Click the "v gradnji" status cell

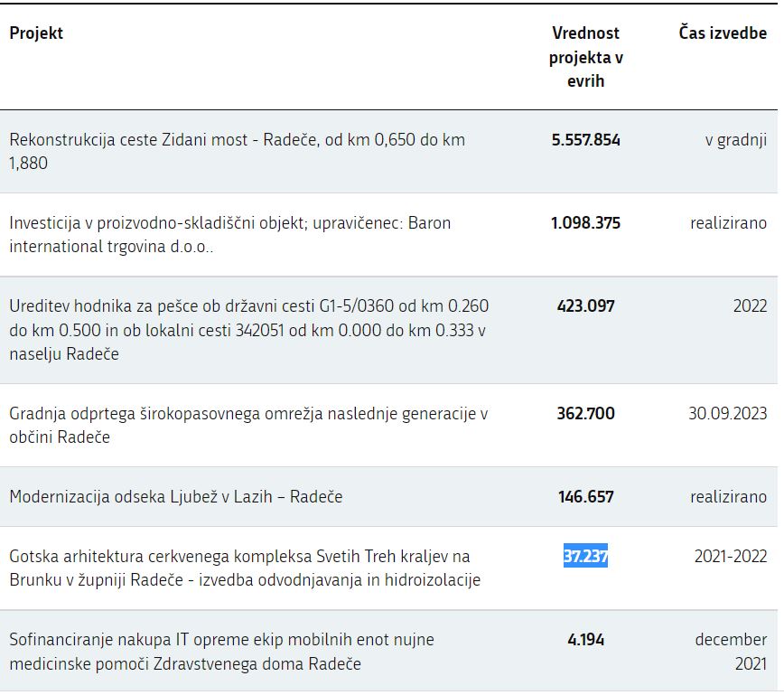click(x=735, y=140)
